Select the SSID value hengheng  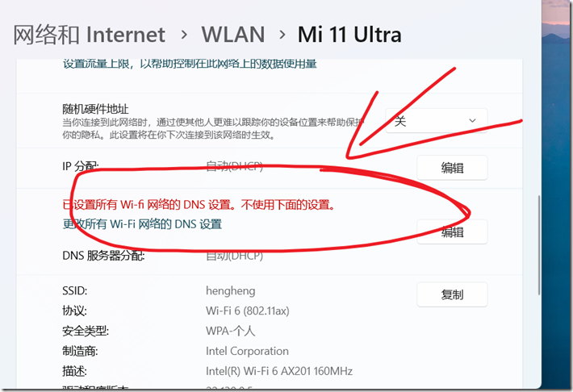(231, 291)
